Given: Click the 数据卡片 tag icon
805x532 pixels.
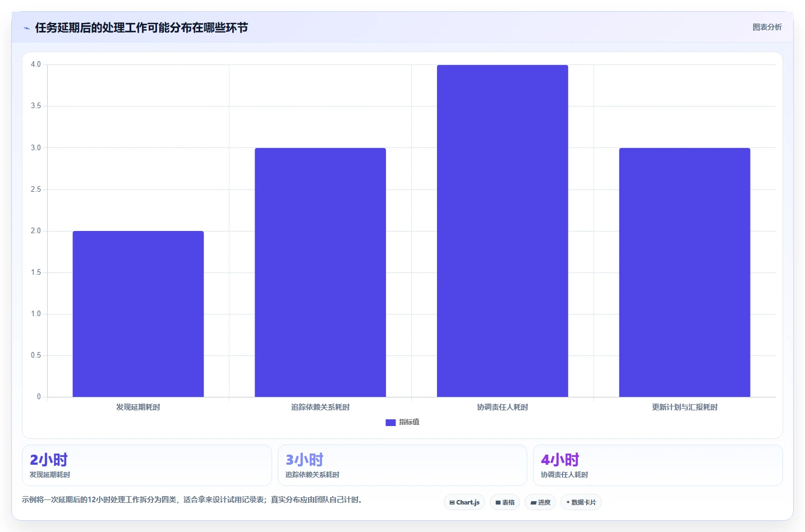Looking at the screenshot, I should [x=568, y=502].
